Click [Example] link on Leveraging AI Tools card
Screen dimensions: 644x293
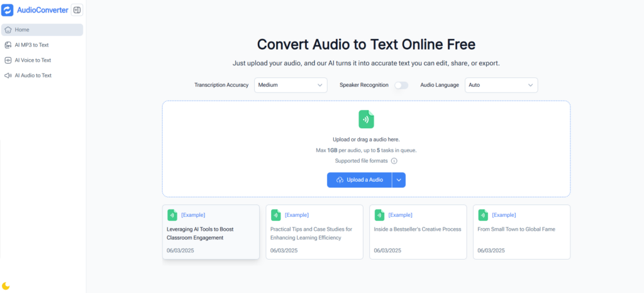pos(193,215)
